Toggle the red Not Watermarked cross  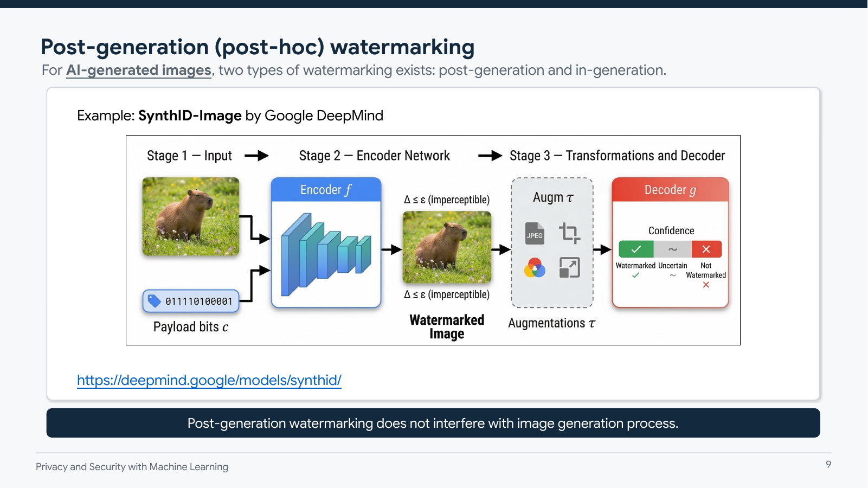(x=706, y=249)
